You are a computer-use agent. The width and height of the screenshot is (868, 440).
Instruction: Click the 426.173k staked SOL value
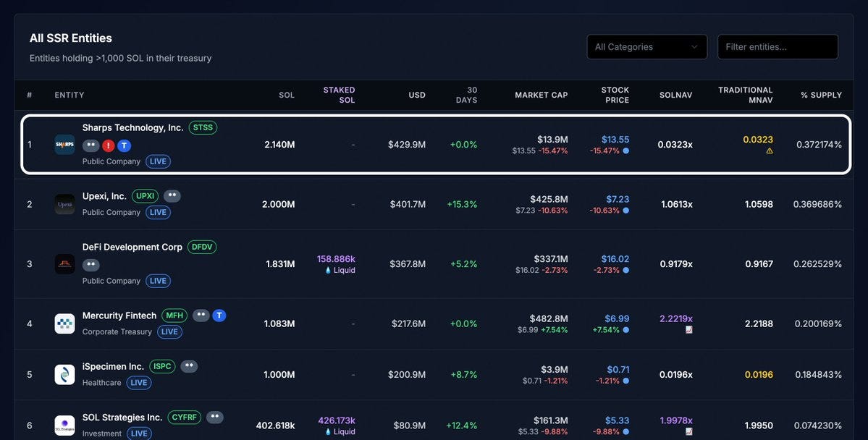337,420
